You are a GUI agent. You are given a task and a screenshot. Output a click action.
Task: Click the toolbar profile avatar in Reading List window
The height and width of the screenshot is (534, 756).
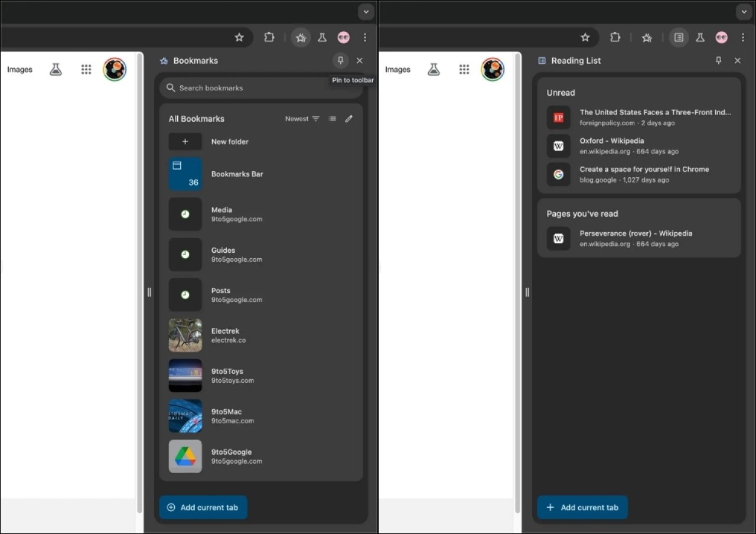click(722, 37)
